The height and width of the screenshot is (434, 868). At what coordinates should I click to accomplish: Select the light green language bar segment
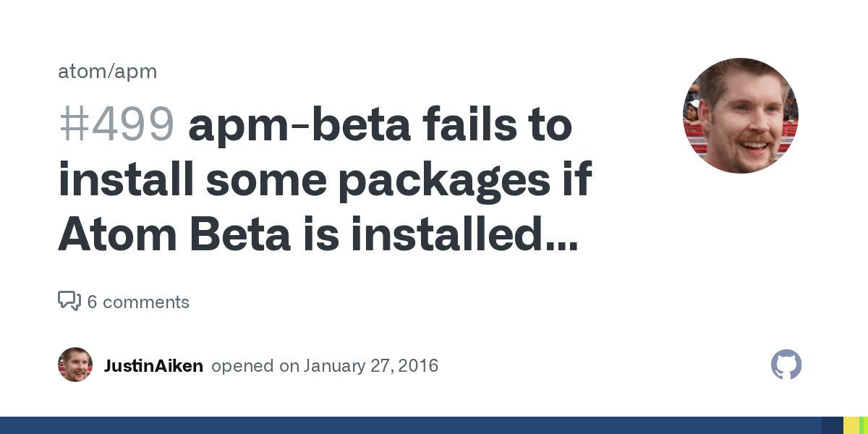click(861, 425)
